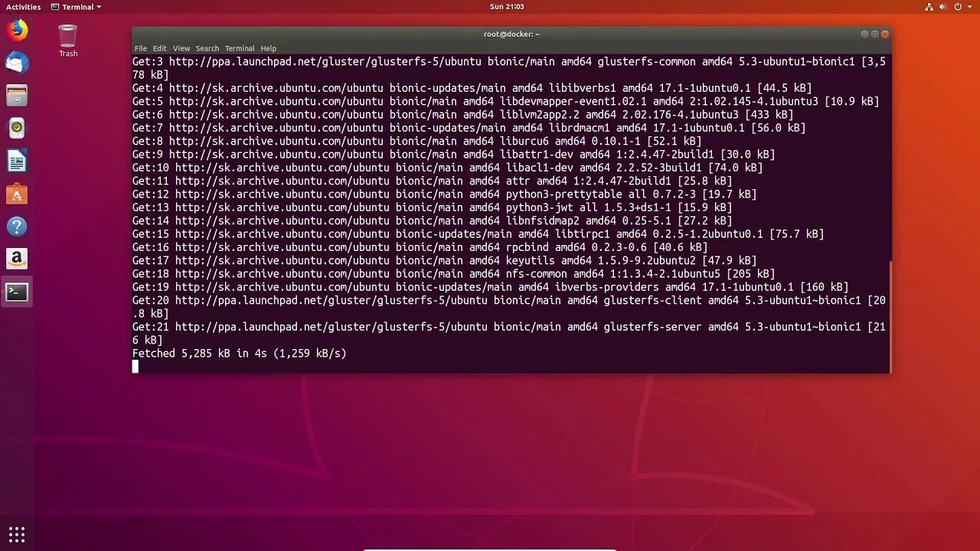Open the File menu
Image resolution: width=980 pixels, height=551 pixels.
tap(141, 48)
